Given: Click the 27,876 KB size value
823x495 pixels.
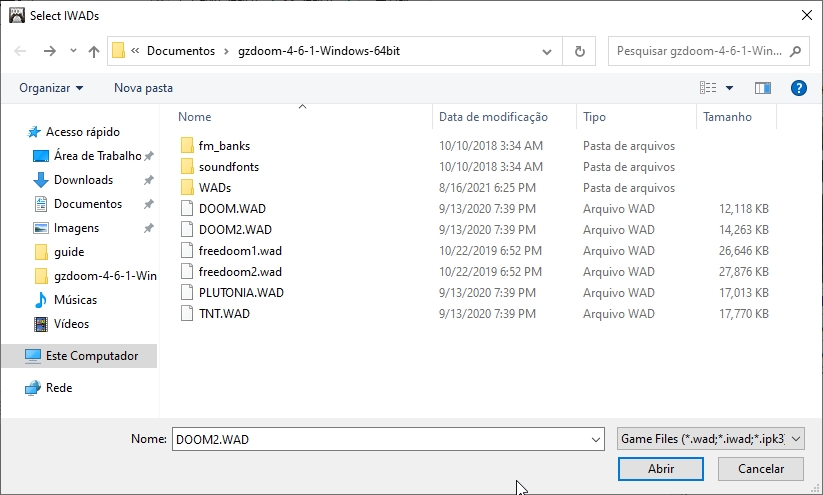Looking at the screenshot, I should [744, 272].
